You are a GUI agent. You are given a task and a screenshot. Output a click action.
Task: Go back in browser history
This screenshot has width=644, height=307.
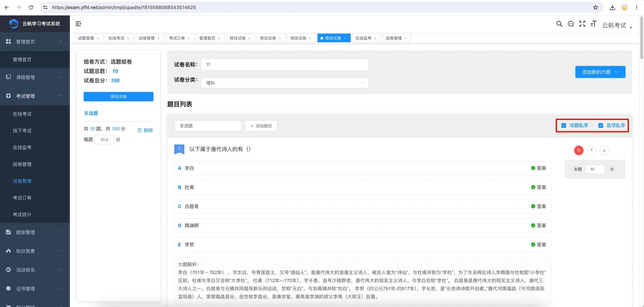pyautogui.click(x=7, y=7)
